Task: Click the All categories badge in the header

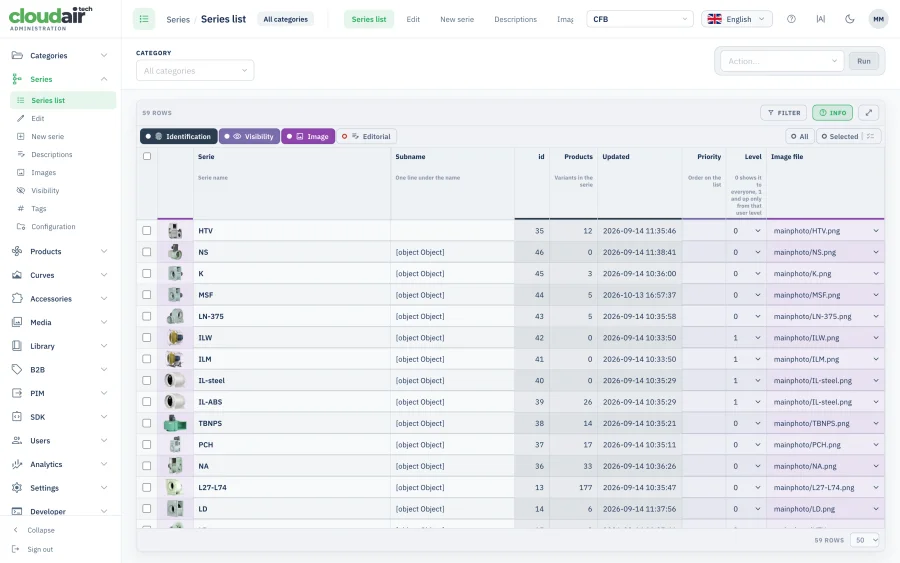Action: [285, 19]
